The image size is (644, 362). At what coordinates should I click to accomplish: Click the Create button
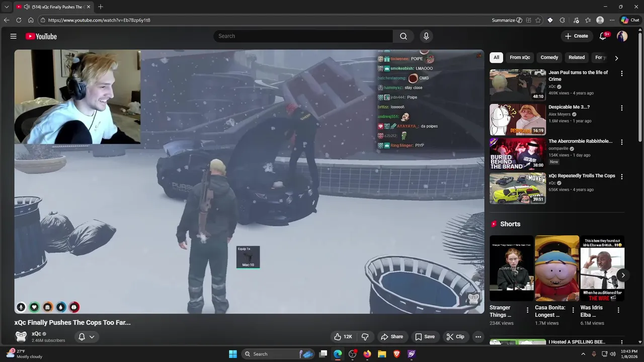(577, 36)
